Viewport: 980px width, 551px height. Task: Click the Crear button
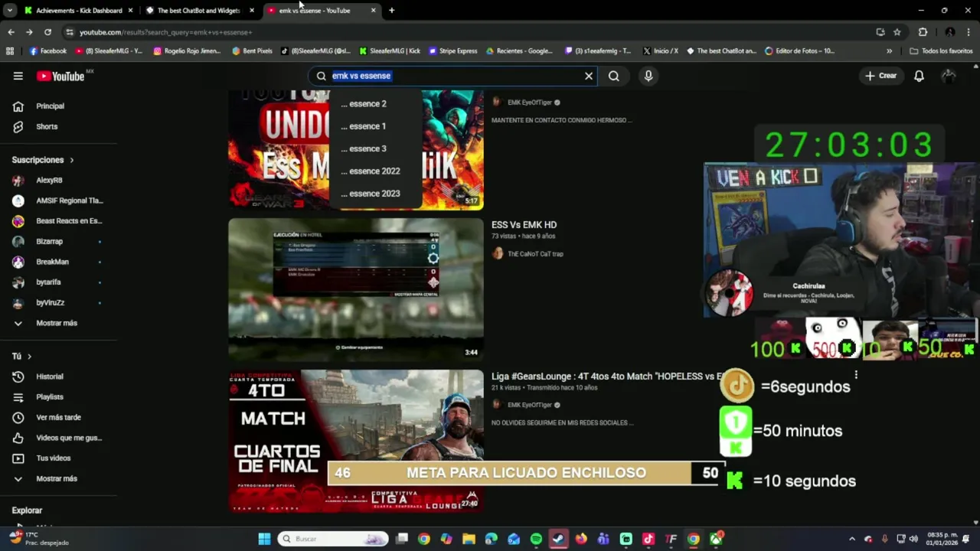click(x=880, y=76)
